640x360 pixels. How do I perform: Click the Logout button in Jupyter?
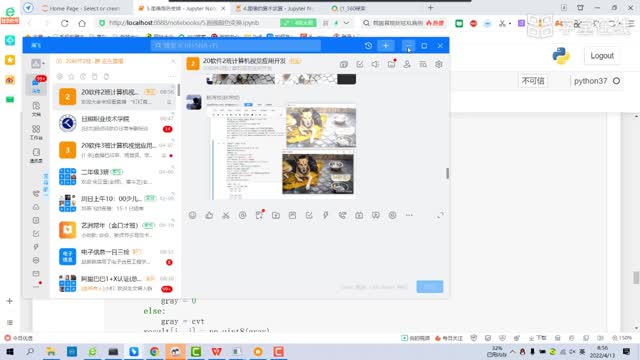tap(602, 56)
